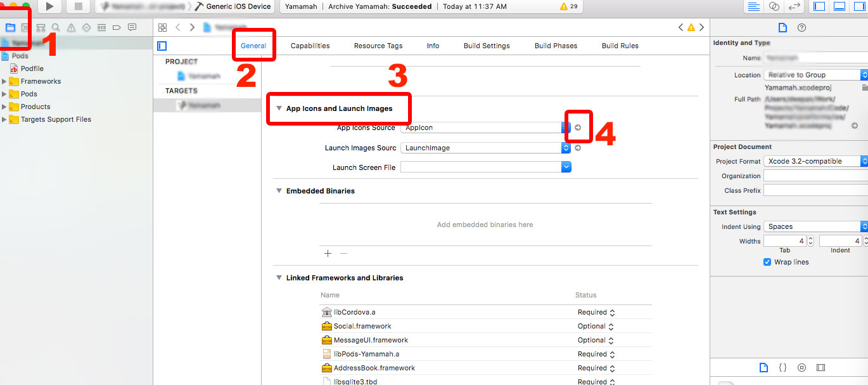868x385 pixels.
Task: Open the Launch Images Source dropdown
Action: (486, 148)
